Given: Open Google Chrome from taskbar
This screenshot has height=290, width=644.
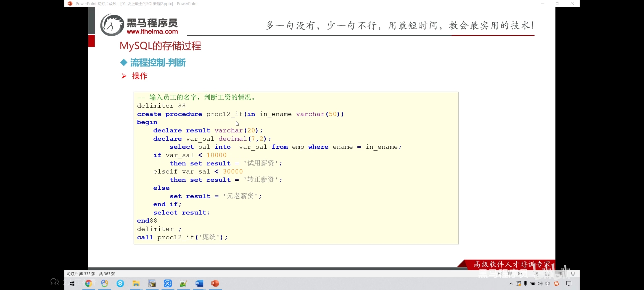Looking at the screenshot, I should coord(89,284).
